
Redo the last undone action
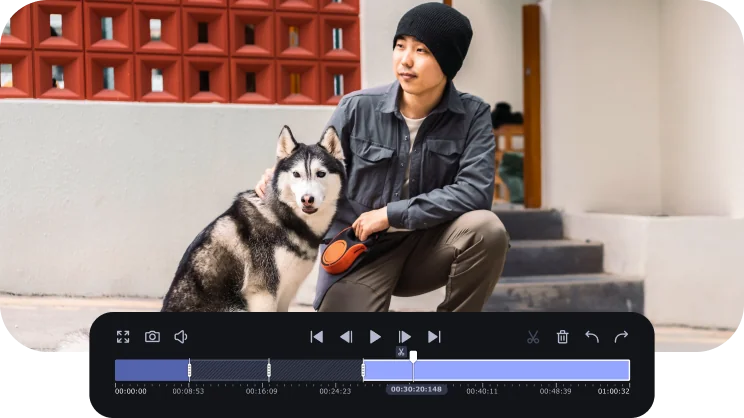621,337
